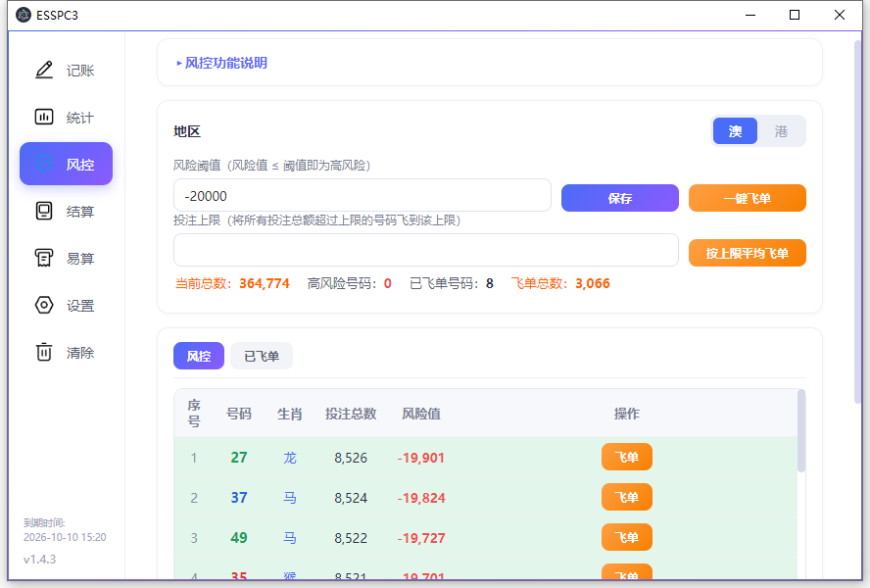Click the table's inner vertical scrollbar
Viewport: 870px width, 588px height.
[800, 431]
